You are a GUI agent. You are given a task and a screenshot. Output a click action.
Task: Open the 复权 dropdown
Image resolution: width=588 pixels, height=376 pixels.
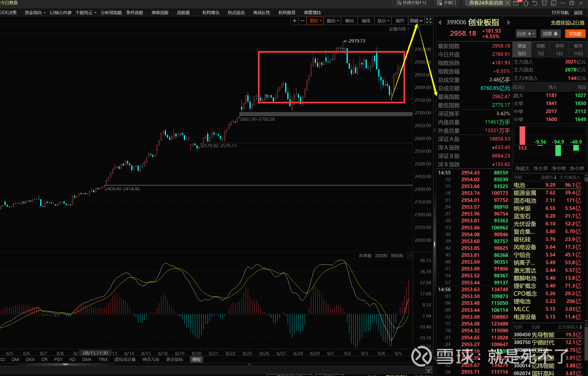(315, 21)
